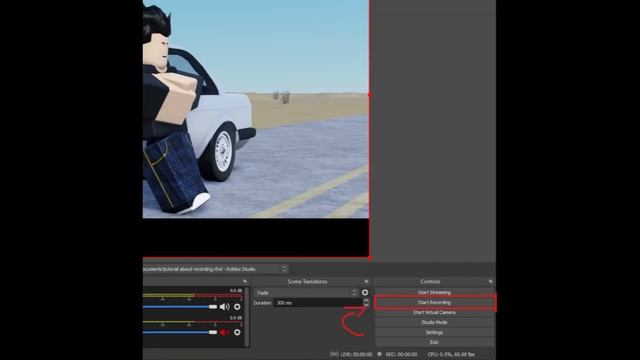Open second audio track gear settings
This screenshot has width=640, height=360.
pos(237,332)
